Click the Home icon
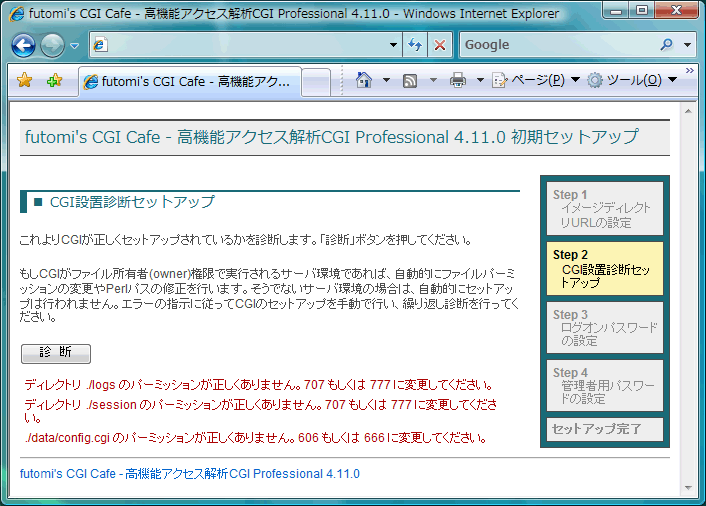Screen dimensions: 706x506 coord(364,80)
